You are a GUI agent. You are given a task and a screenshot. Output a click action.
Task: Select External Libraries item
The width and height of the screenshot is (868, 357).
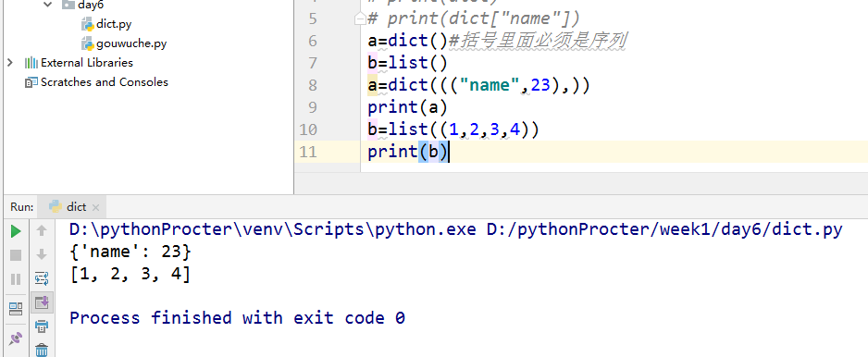[x=87, y=63]
